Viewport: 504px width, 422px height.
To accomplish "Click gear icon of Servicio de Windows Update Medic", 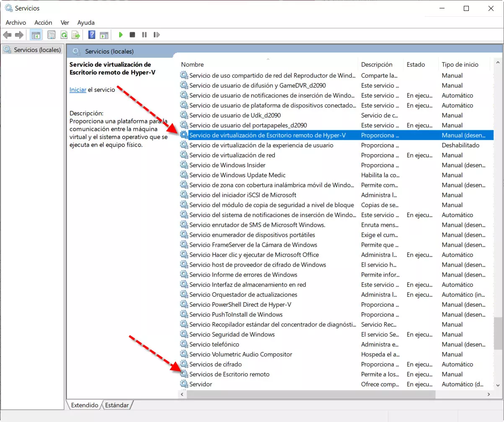I will point(184,175).
